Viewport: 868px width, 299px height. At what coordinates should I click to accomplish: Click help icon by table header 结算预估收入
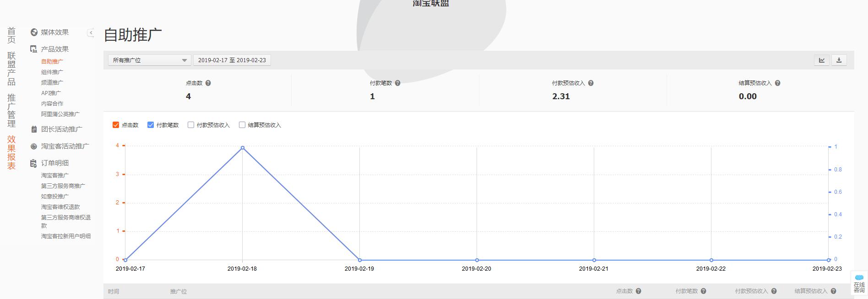(834, 291)
